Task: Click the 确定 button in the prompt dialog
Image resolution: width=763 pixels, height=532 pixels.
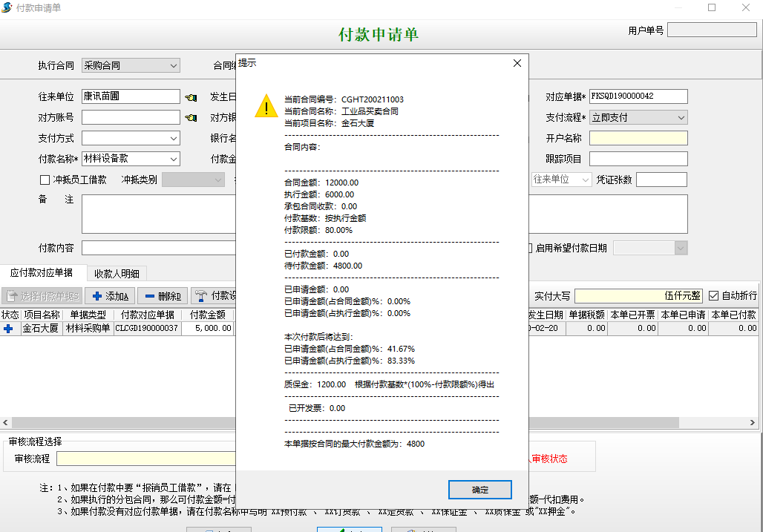Action: click(479, 490)
